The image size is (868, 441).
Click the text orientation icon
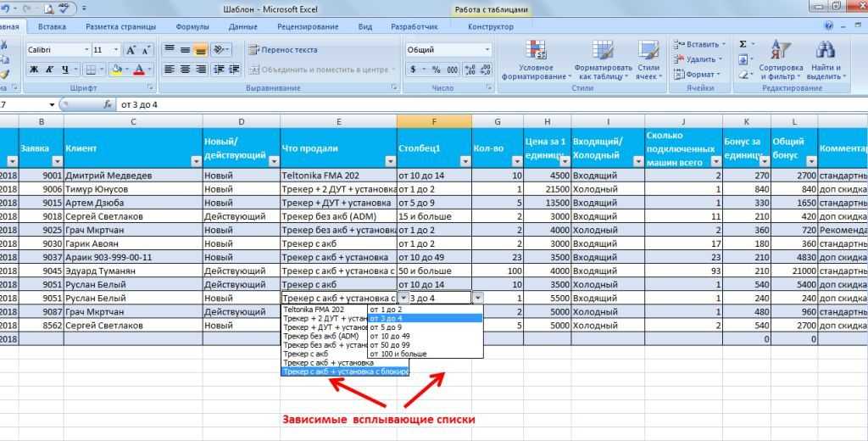tap(218, 50)
